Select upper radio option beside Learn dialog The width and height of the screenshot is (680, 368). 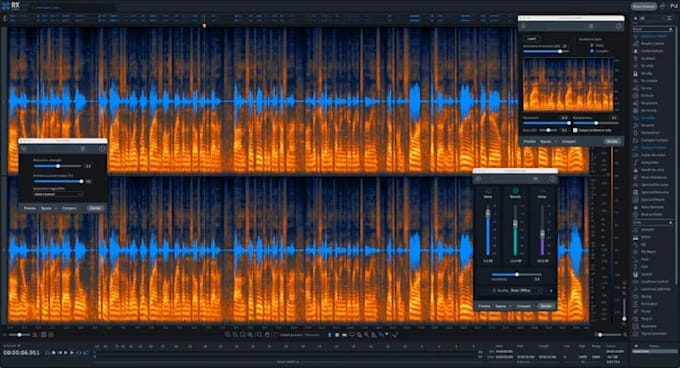tap(592, 45)
